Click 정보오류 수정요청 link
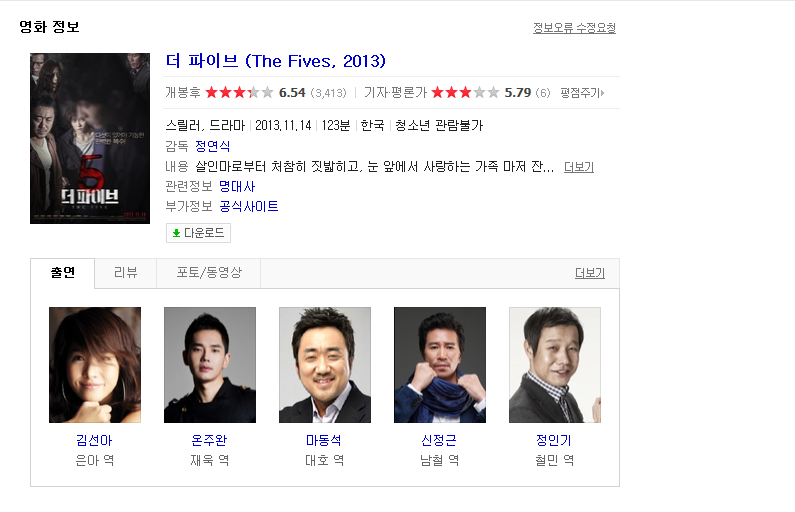 tap(574, 28)
